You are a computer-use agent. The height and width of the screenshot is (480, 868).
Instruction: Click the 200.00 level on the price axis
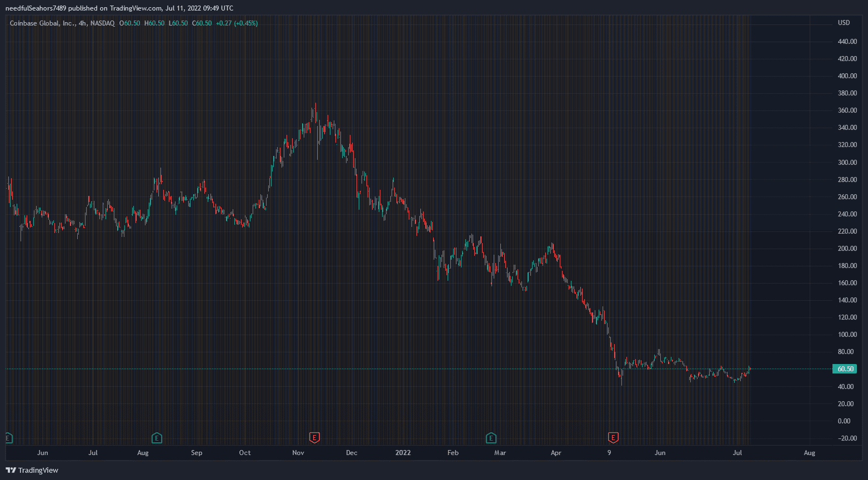tap(847, 249)
